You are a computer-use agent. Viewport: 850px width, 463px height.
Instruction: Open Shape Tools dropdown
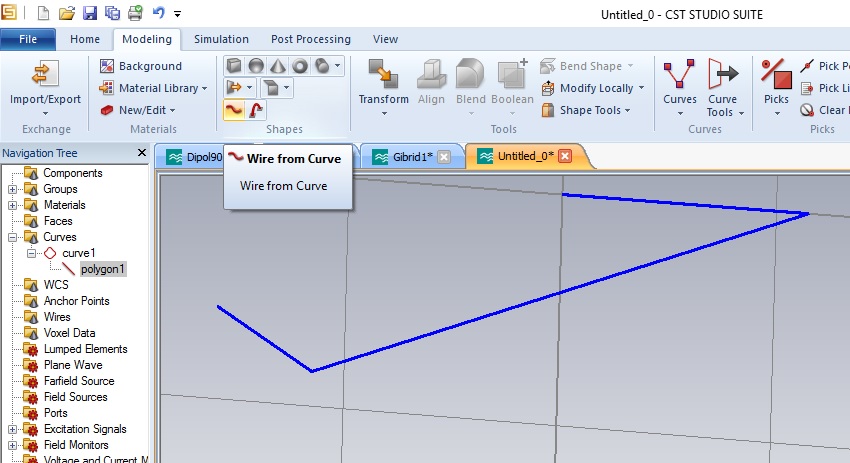586,110
